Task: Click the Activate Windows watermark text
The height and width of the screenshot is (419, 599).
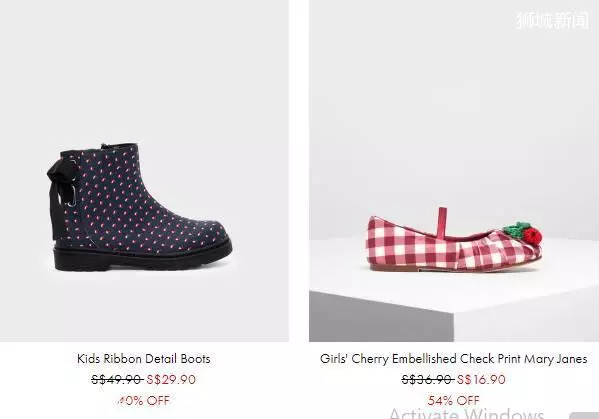Action: [x=466, y=413]
